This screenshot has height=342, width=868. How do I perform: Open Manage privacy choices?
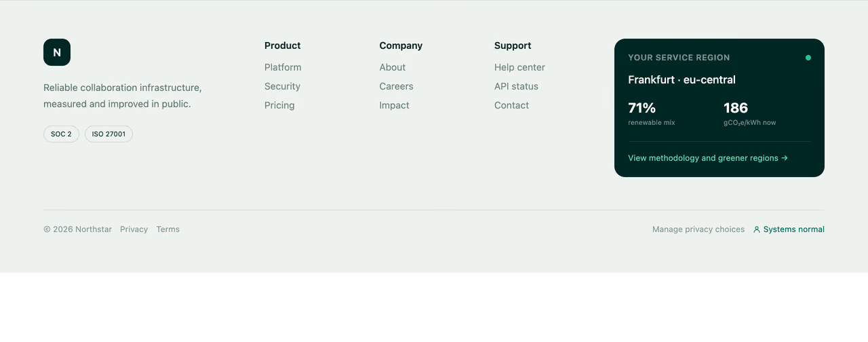[x=698, y=229]
